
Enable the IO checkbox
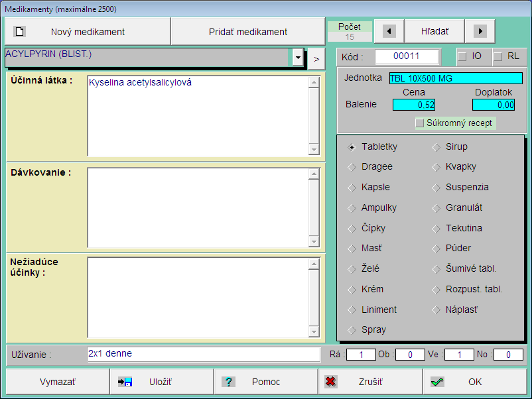tap(462, 56)
